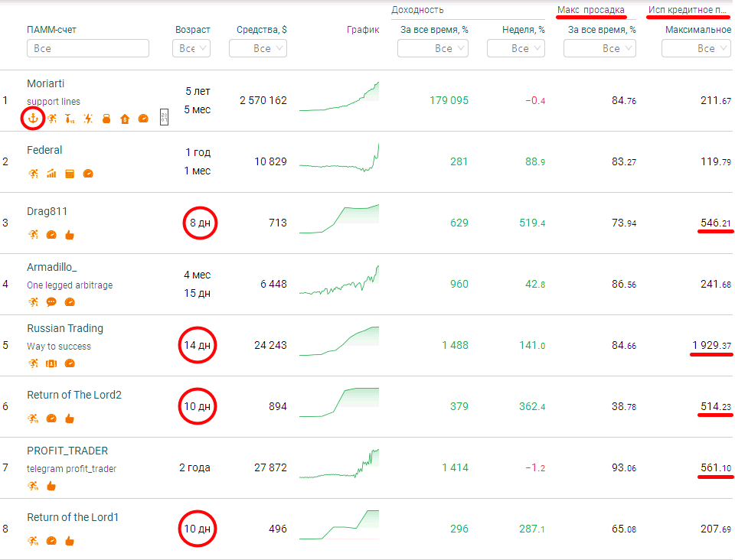Viewport: 735px width, 560px height.
Task: Click the thumbs-up icon under PROFIT_TRADER
Action: coord(51,486)
